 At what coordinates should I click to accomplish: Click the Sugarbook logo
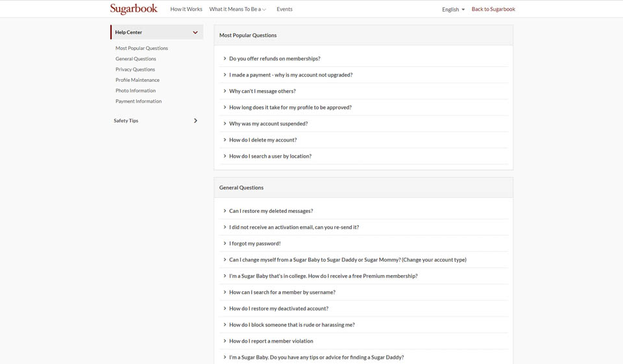tap(134, 9)
